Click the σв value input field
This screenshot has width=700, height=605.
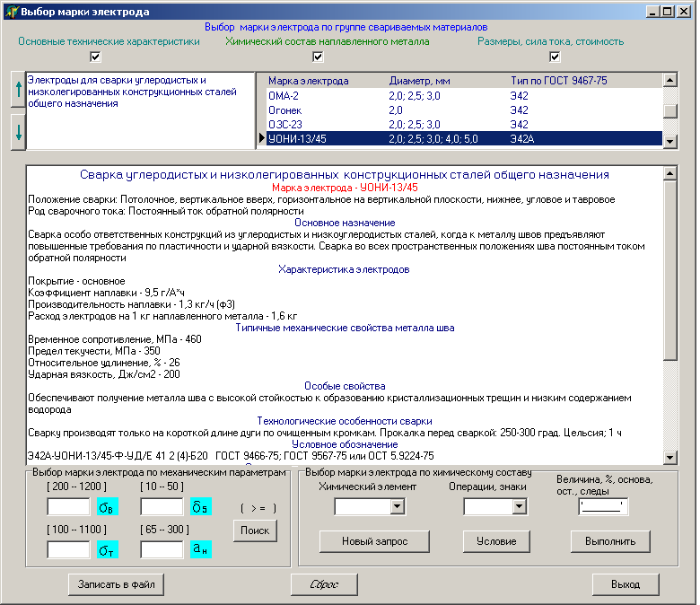(69, 507)
